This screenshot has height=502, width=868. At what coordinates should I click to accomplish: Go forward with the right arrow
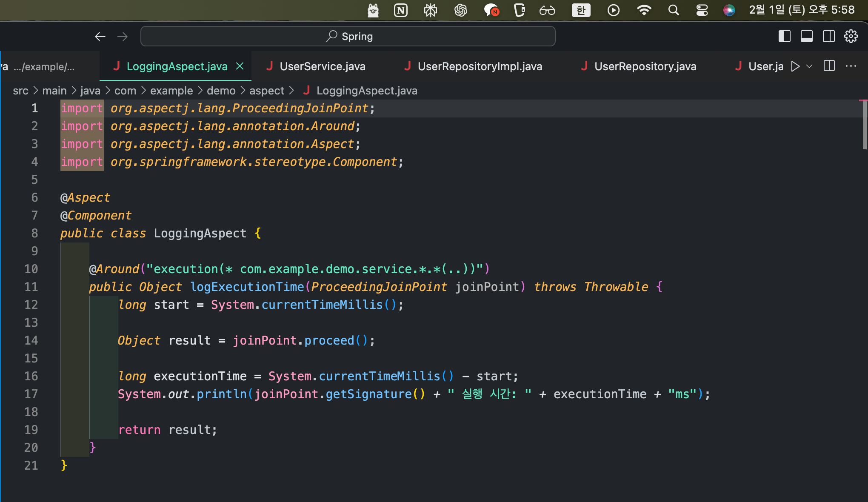[x=123, y=37]
